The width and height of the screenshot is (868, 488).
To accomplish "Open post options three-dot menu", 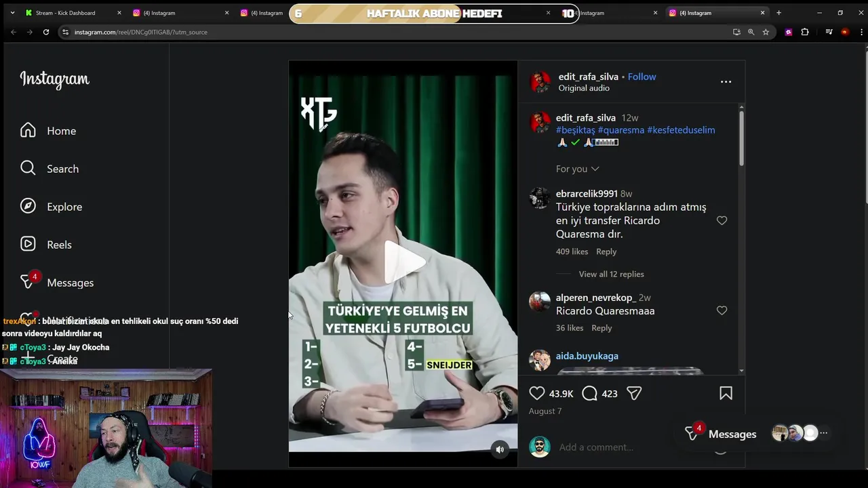I will coord(726,81).
